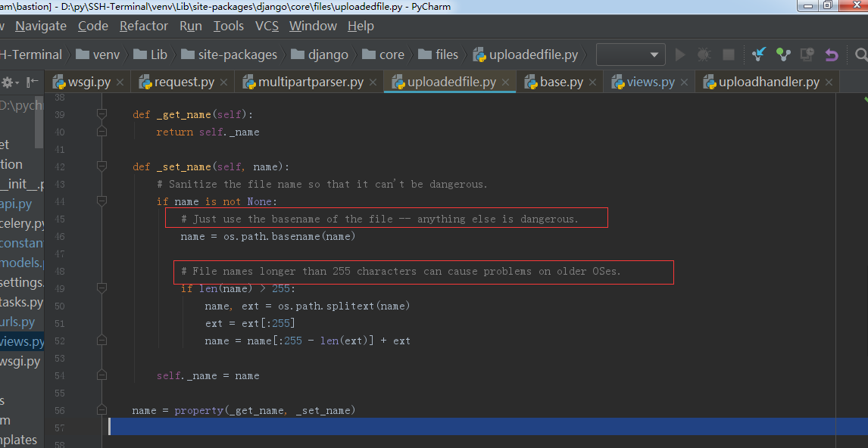Open the Refactor menu
Viewport: 868px width, 448px height.
click(x=144, y=26)
